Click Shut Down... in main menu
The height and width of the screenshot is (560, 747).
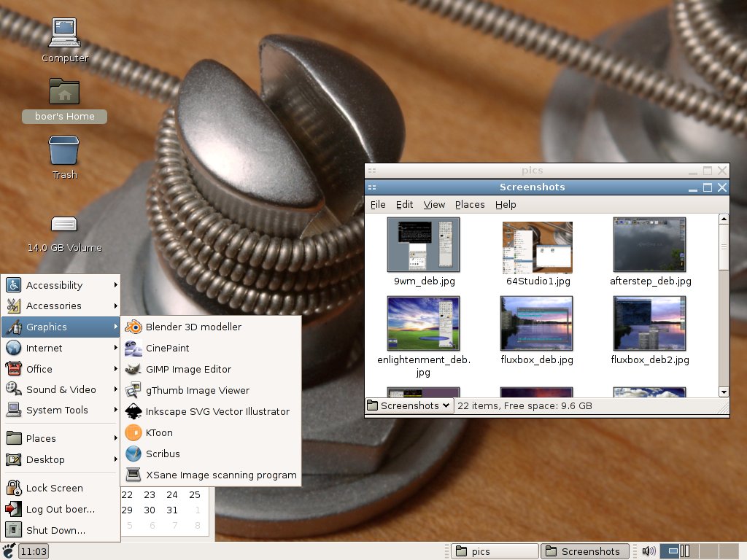55,531
